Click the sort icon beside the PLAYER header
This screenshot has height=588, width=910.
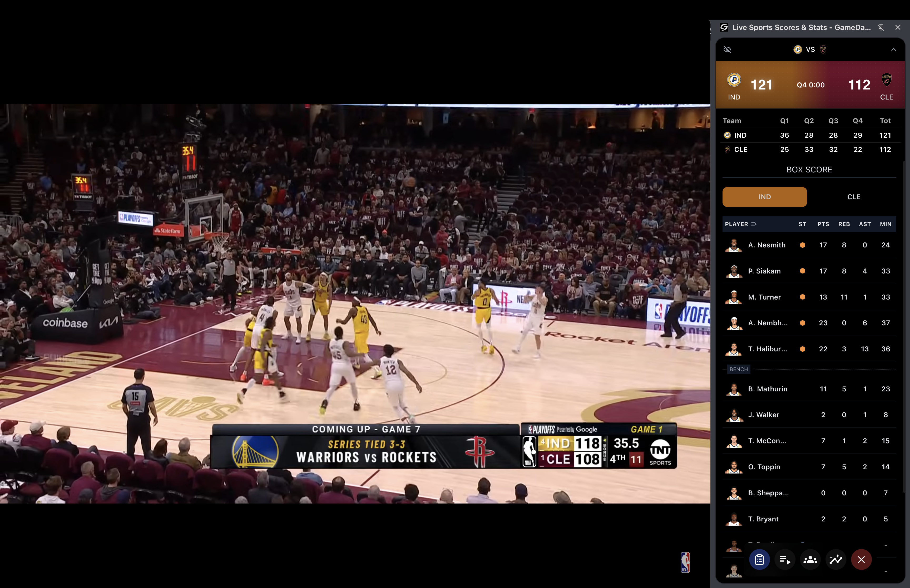(754, 224)
